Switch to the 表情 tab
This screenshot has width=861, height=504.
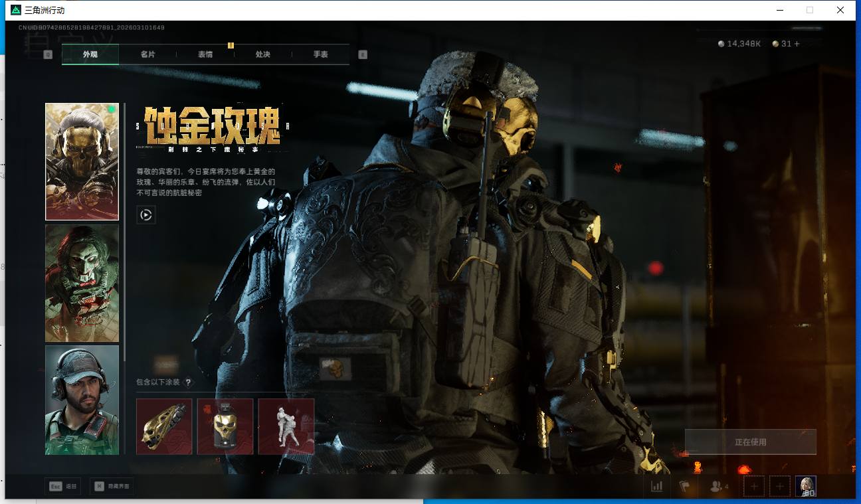click(205, 54)
